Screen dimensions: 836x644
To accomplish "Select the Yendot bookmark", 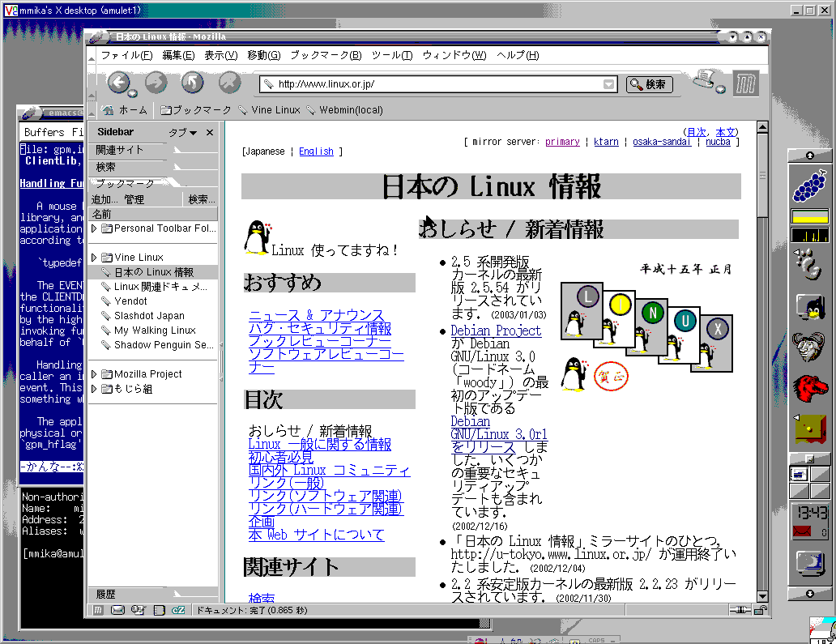I will point(130,301).
